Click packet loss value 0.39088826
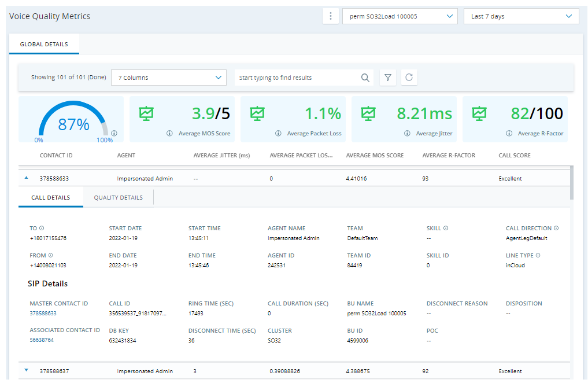 pyautogui.click(x=284, y=371)
